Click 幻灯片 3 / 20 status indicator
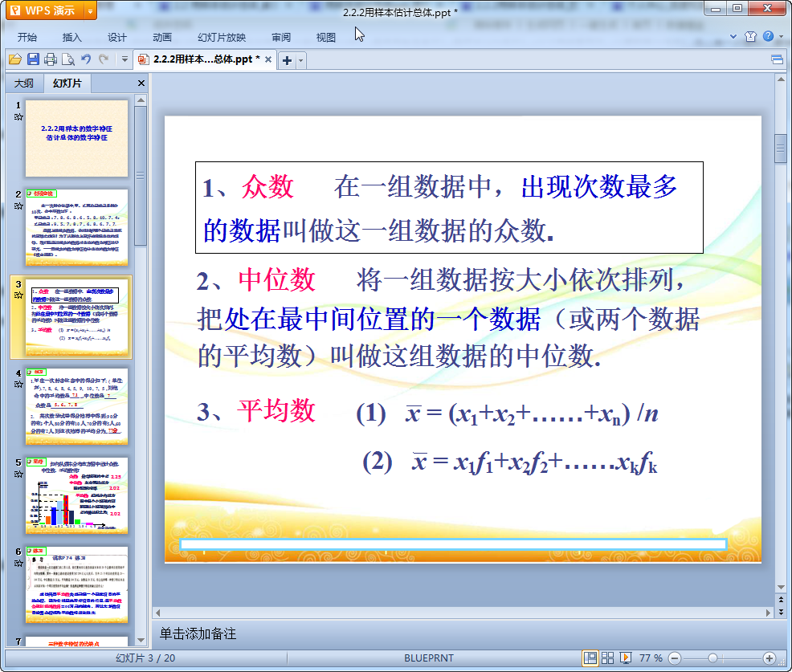 [x=145, y=658]
